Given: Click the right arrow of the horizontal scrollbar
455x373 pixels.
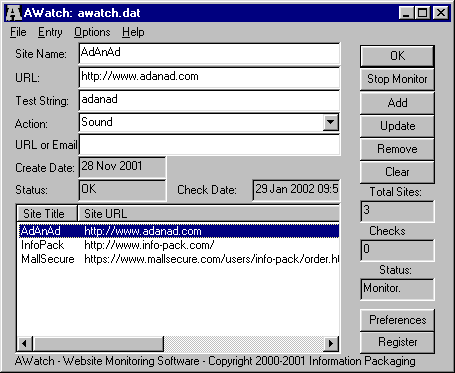Looking at the screenshot, I should (331, 343).
